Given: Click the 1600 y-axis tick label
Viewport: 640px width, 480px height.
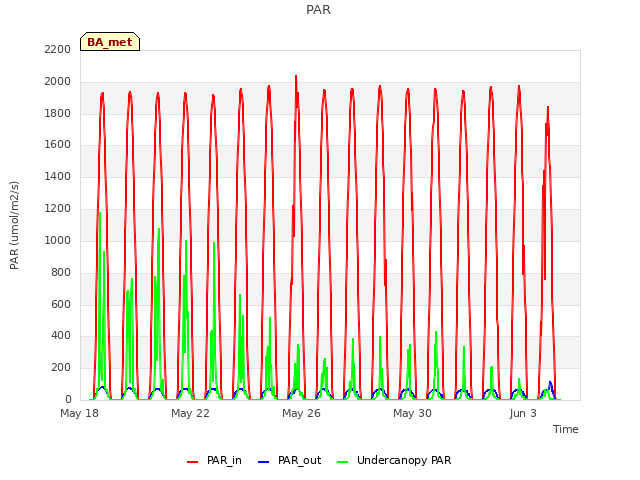Looking at the screenshot, I should pos(58,145).
